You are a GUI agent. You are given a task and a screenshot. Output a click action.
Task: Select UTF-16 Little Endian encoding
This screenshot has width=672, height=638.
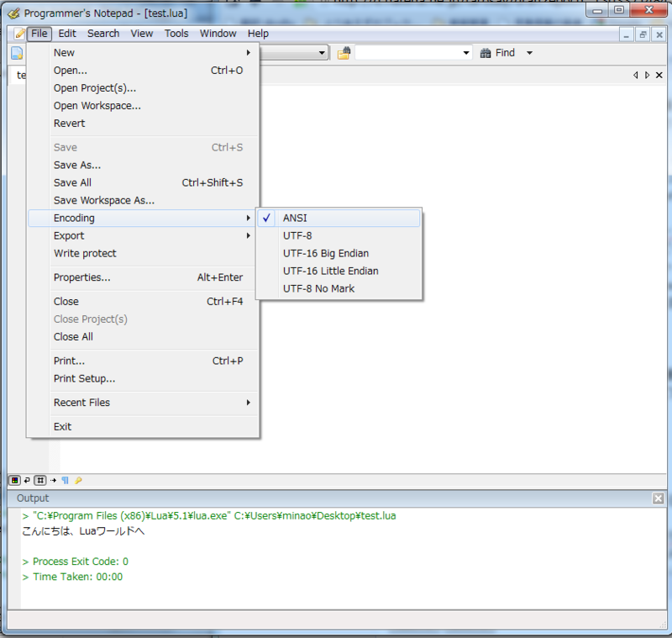(339, 271)
